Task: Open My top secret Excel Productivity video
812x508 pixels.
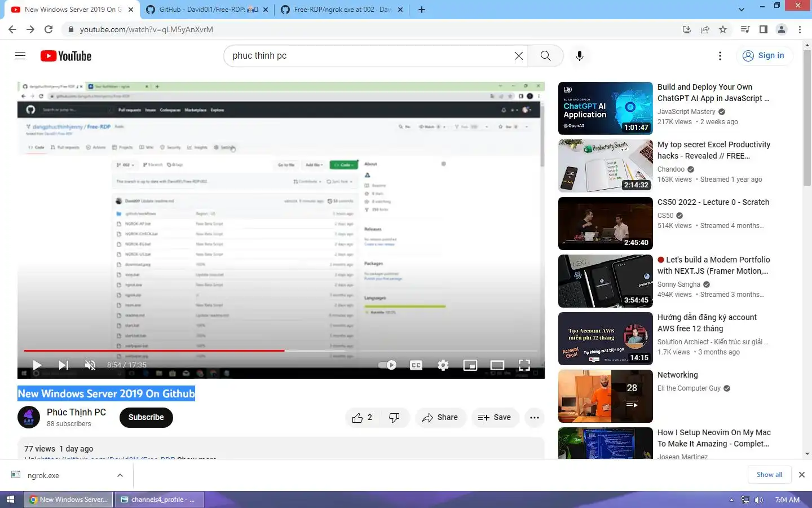Action: point(713,150)
